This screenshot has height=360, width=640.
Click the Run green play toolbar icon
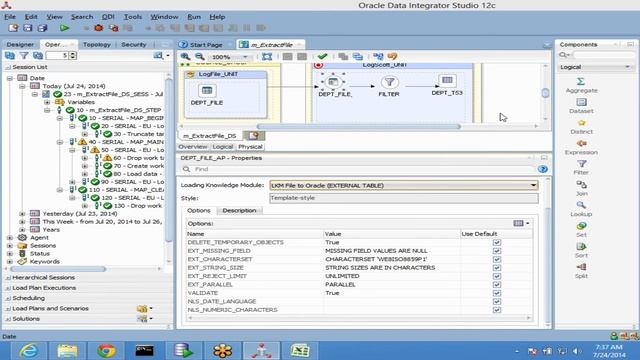[64, 28]
